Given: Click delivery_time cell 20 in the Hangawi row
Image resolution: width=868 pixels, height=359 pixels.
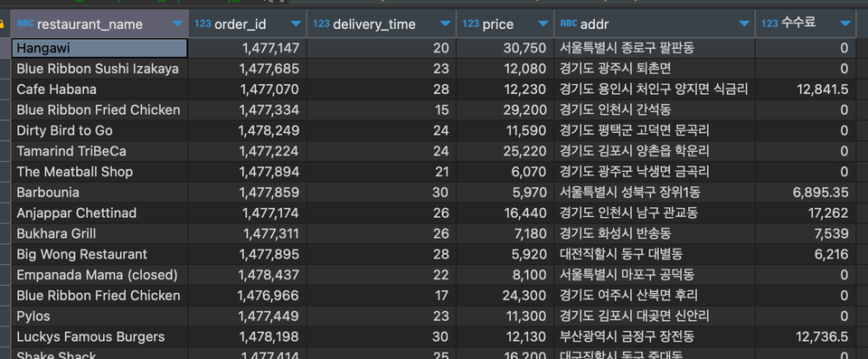Looking at the screenshot, I should (x=382, y=48).
